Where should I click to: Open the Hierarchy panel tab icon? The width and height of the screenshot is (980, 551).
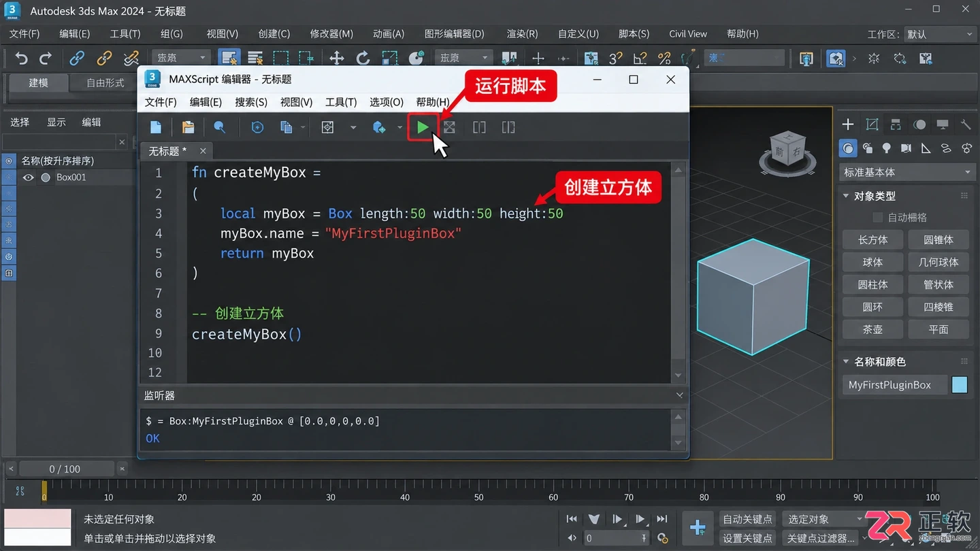coord(896,124)
